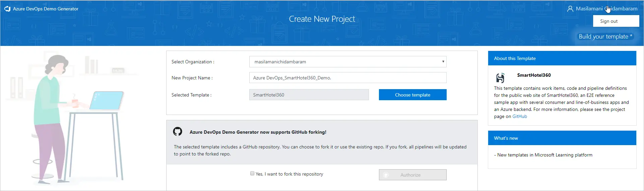
Task: Enable the fork this repository checkbox
Action: click(252, 174)
